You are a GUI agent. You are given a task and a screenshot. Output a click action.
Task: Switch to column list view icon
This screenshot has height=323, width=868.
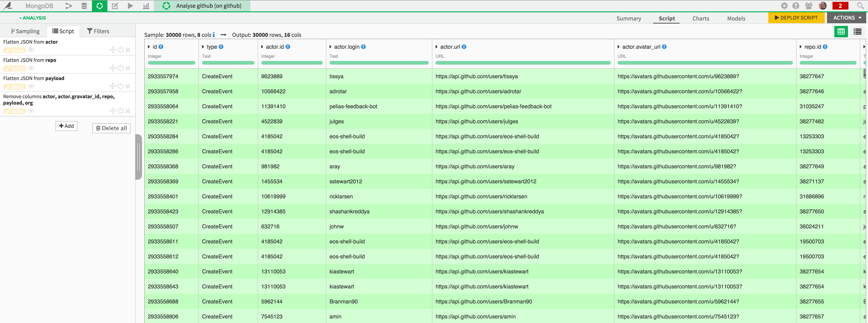coord(858,32)
